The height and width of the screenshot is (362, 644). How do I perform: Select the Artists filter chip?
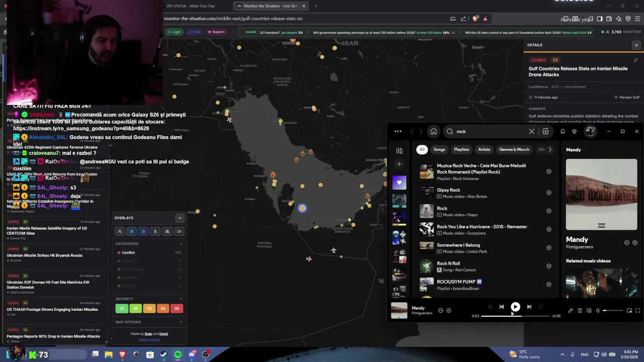point(484,149)
